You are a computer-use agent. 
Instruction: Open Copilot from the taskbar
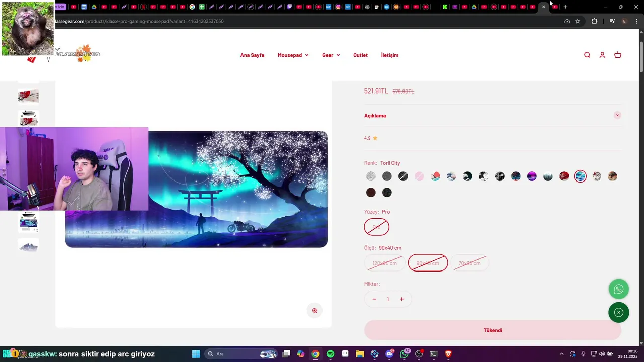tap(301, 354)
